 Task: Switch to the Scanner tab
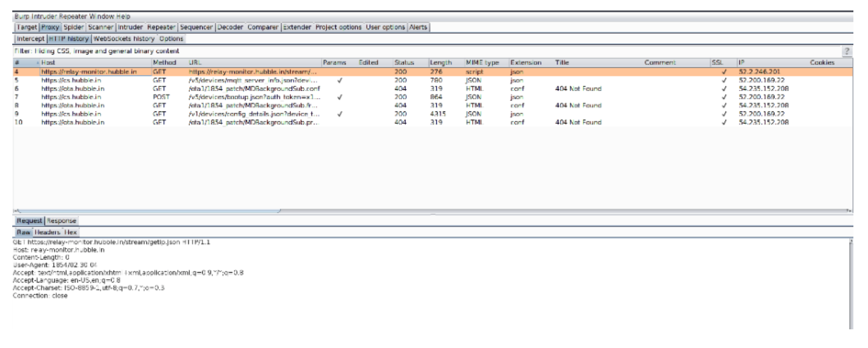point(100,27)
